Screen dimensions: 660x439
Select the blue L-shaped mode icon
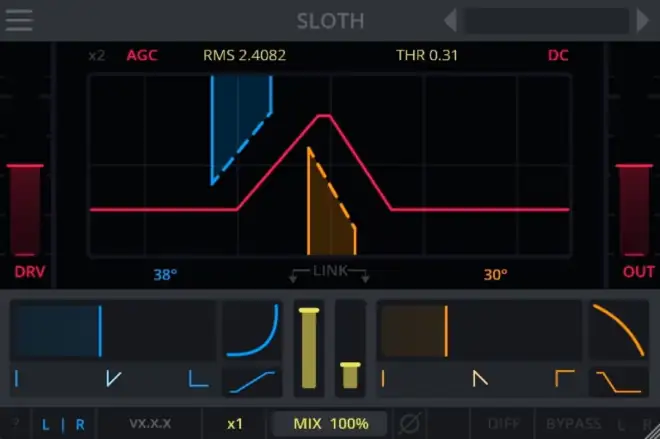198,378
